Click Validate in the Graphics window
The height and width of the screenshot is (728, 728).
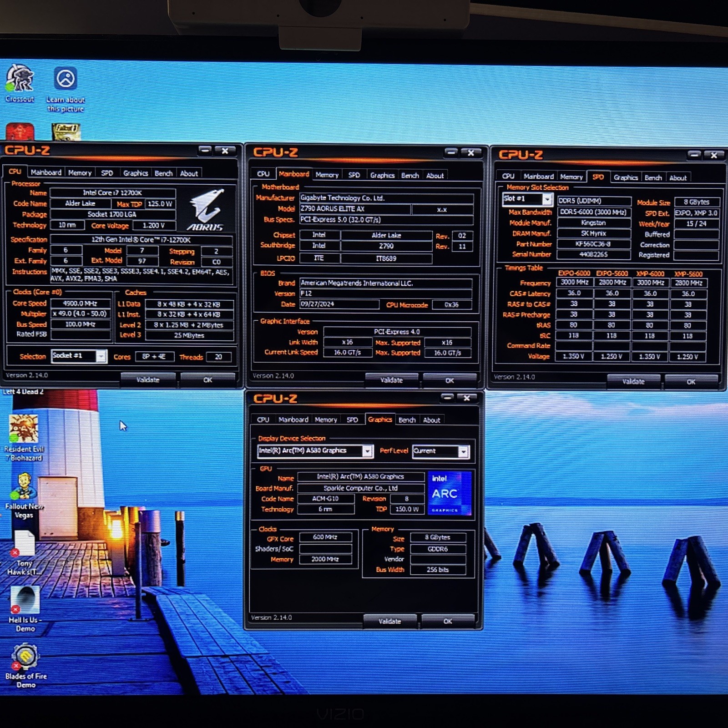(390, 621)
